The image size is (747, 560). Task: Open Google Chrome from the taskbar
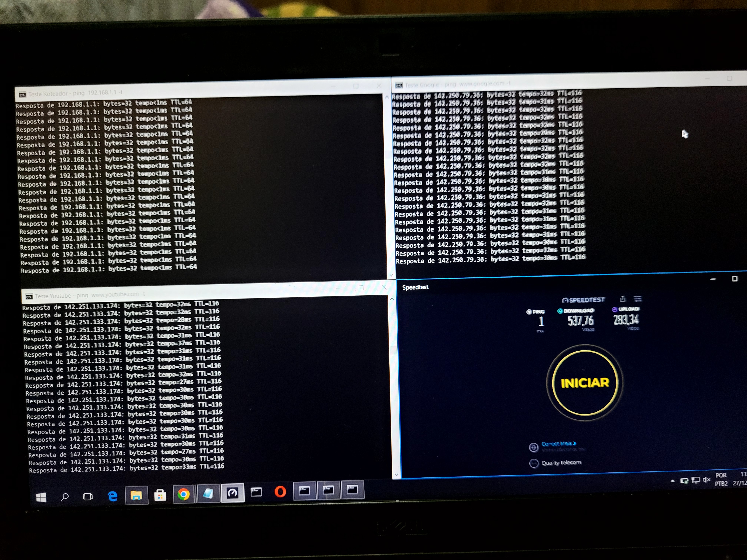tap(184, 494)
